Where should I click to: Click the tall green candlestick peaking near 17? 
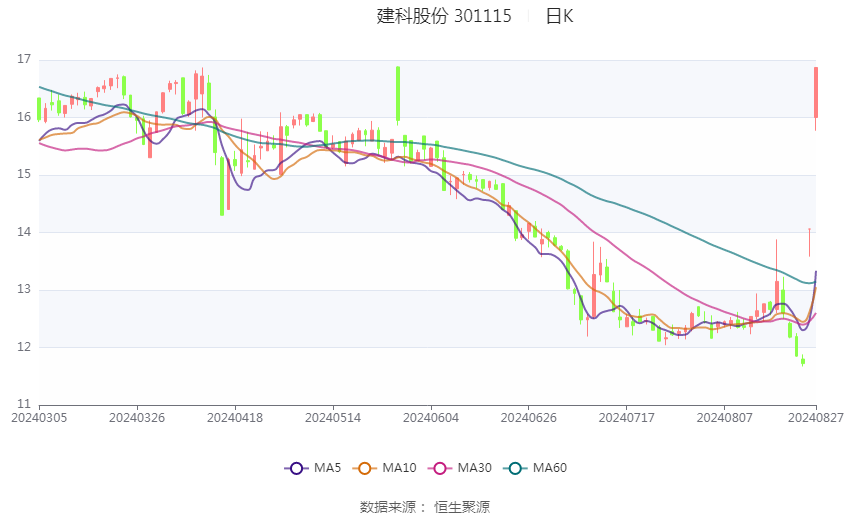click(x=398, y=94)
